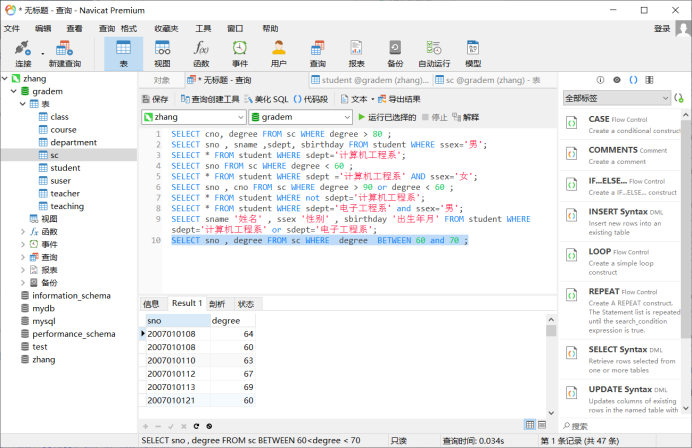This screenshot has width=692, height=448.
Task: Open the Edit (编辑) menu
Action: tap(43, 29)
